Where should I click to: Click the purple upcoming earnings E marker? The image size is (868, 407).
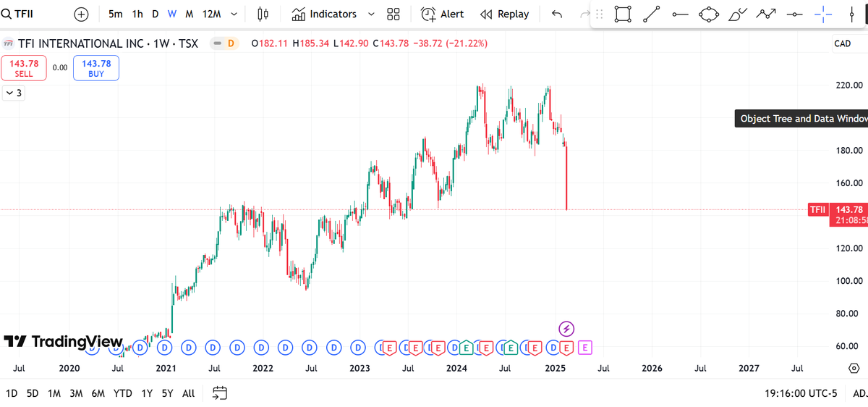click(585, 348)
